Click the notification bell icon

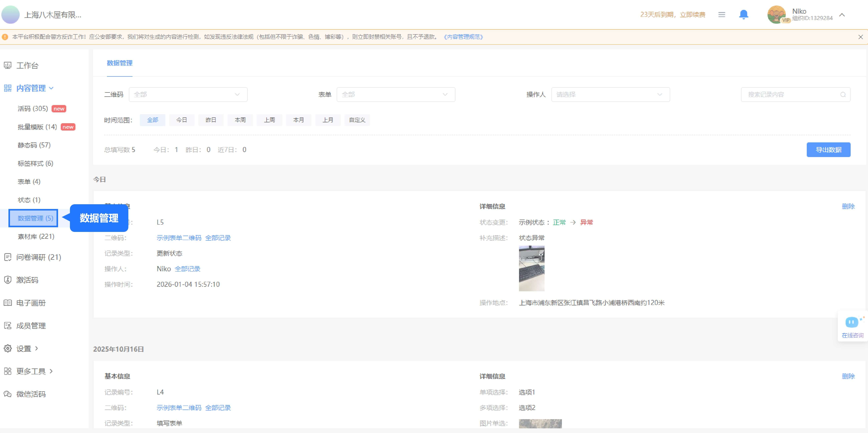[743, 15]
